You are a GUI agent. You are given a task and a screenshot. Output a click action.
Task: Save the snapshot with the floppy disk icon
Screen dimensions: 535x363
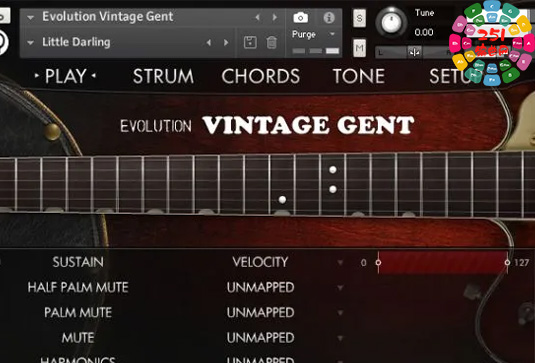[x=250, y=43]
